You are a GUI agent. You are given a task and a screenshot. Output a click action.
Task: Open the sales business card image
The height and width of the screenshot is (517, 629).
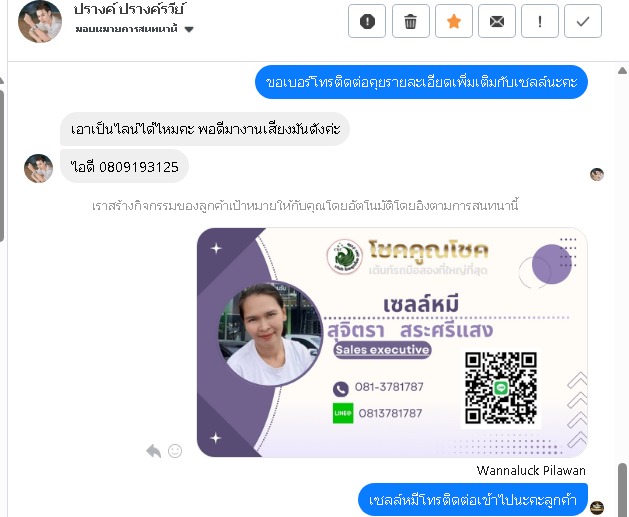(392, 343)
